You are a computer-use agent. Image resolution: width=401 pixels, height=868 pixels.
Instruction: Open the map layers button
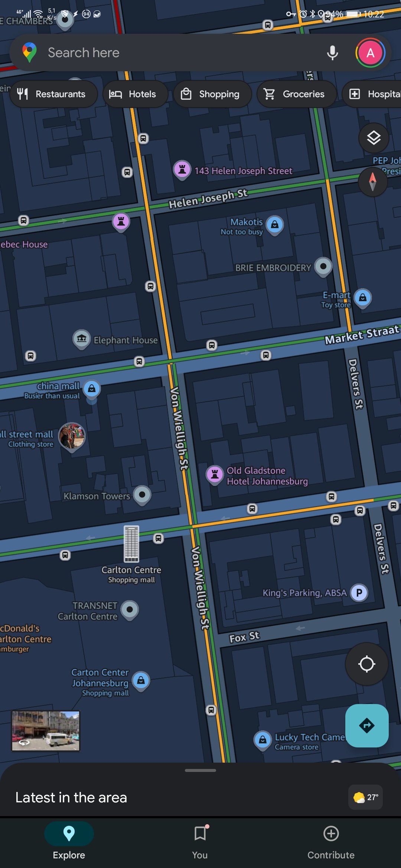(x=374, y=138)
